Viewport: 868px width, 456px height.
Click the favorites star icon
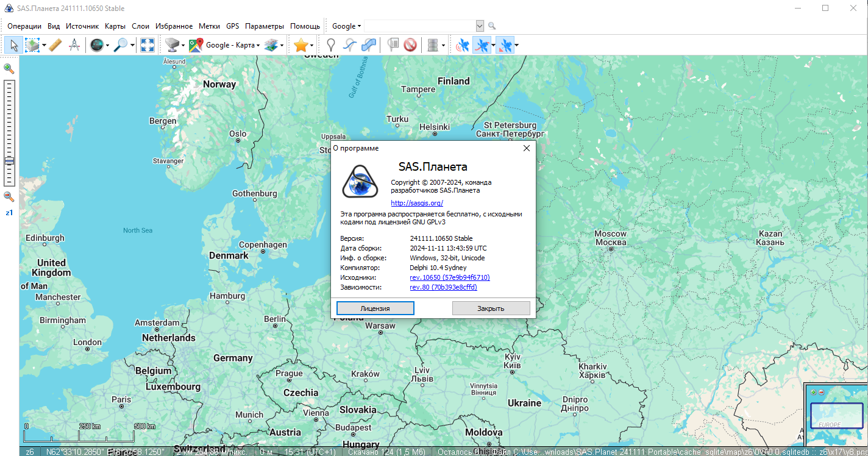(301, 45)
